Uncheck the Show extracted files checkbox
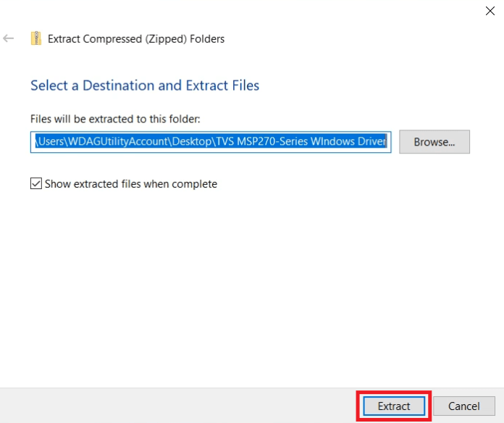504x423 pixels. click(x=36, y=184)
